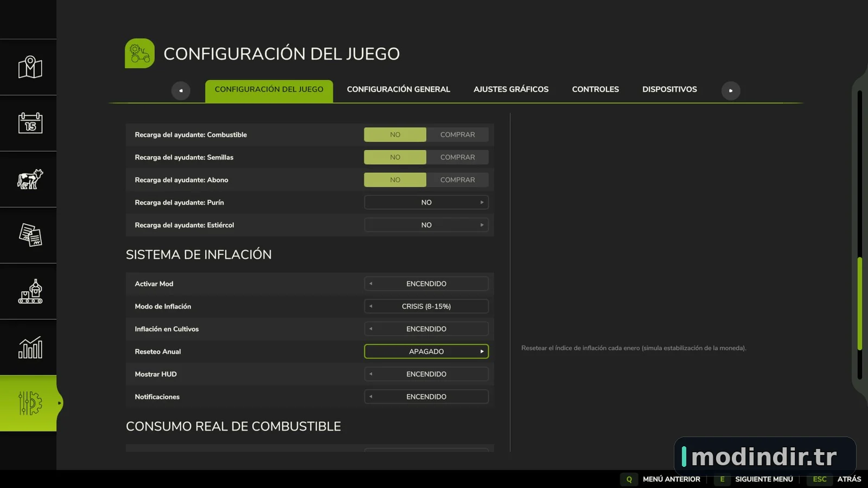Viewport: 868px width, 488px height.
Task: Click 'SISTEMA DE INFLACIÓN' section heading
Action: pos(199,254)
